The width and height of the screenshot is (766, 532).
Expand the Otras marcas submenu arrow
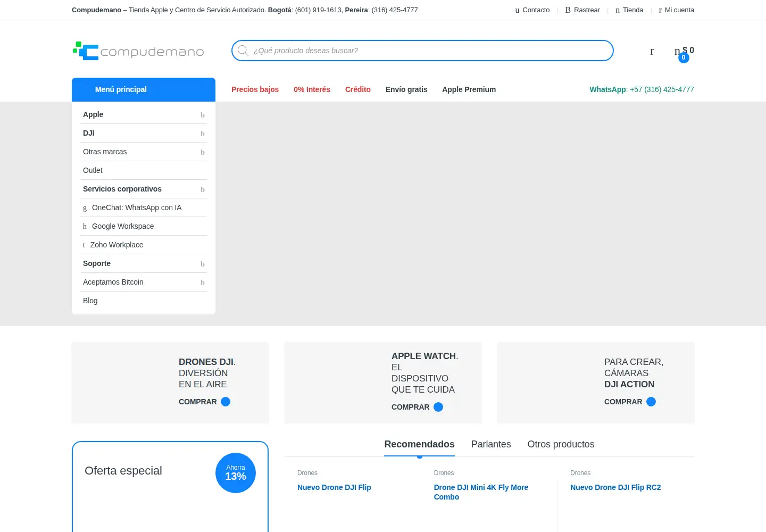203,152
